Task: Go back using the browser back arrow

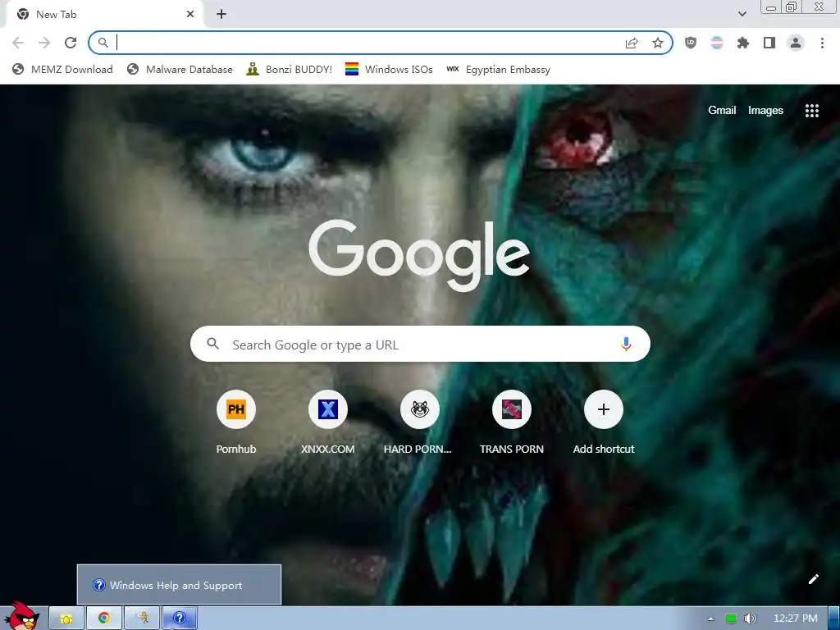Action: click(18, 43)
